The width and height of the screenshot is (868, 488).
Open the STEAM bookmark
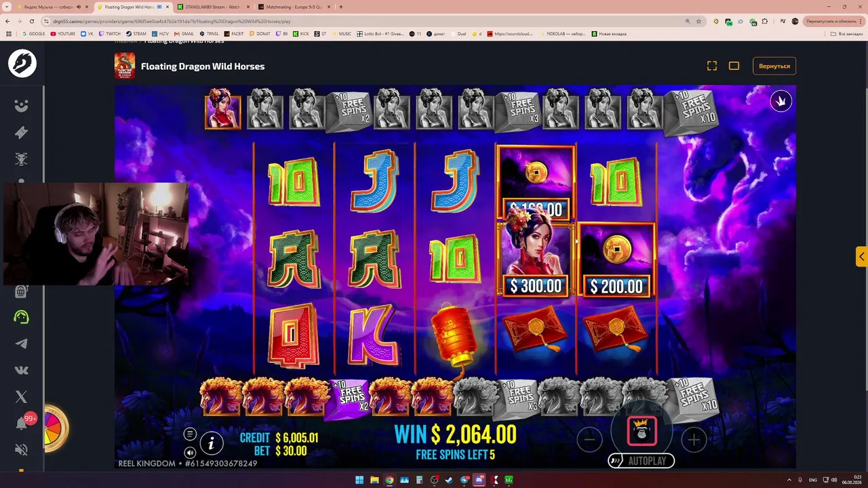coord(136,34)
